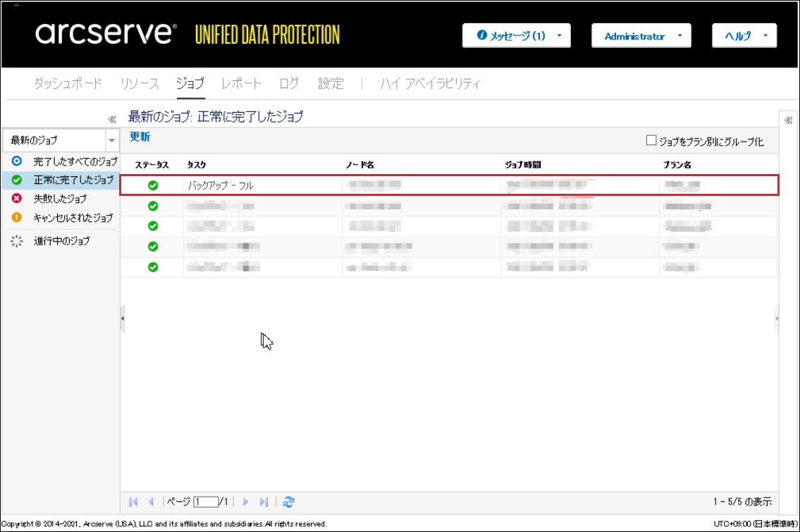
Task: Open the 最新のジョブ dropdown
Action: tap(111, 140)
